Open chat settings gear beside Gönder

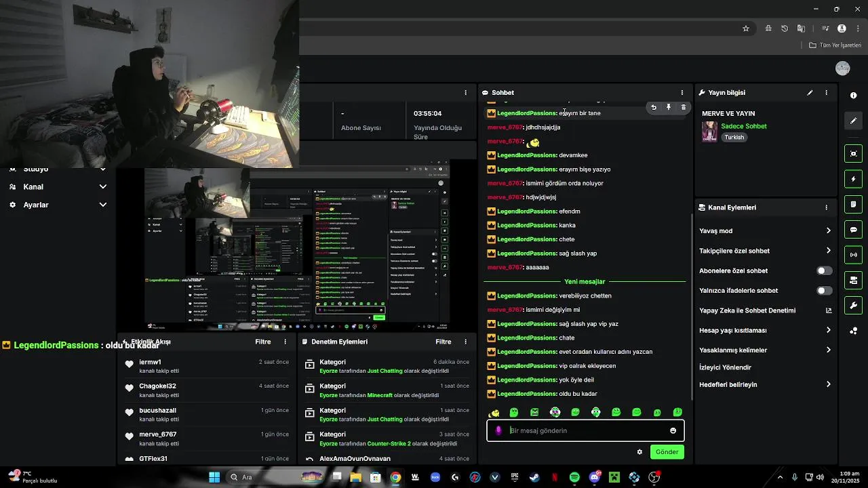[639, 451]
